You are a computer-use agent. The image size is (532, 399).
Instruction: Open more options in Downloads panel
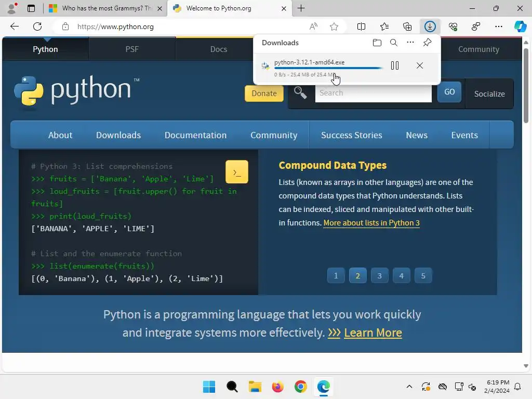[x=410, y=43]
